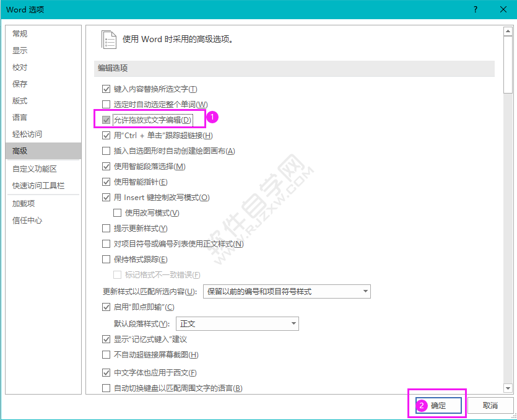
Task: Toggle 用Ctrl+单击跟踪超链接
Action: coord(106,135)
